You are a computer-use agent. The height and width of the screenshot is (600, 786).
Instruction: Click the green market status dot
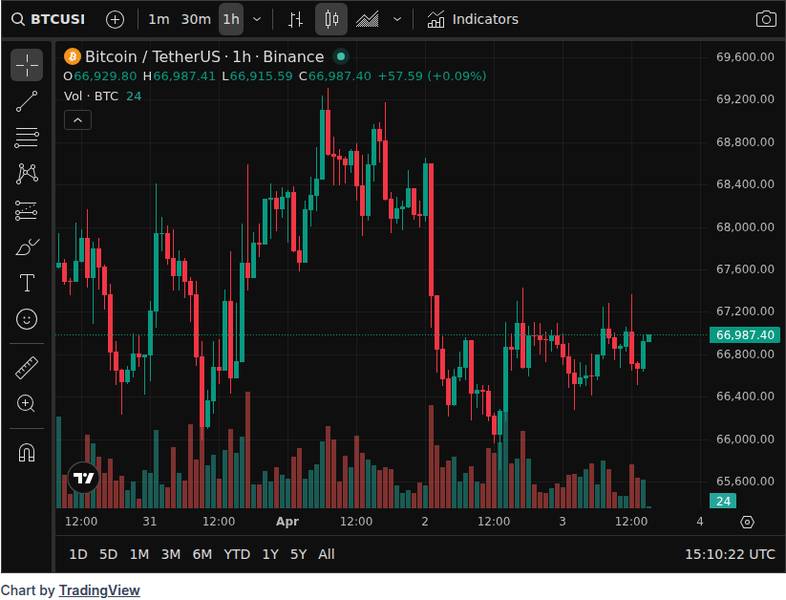point(341,57)
